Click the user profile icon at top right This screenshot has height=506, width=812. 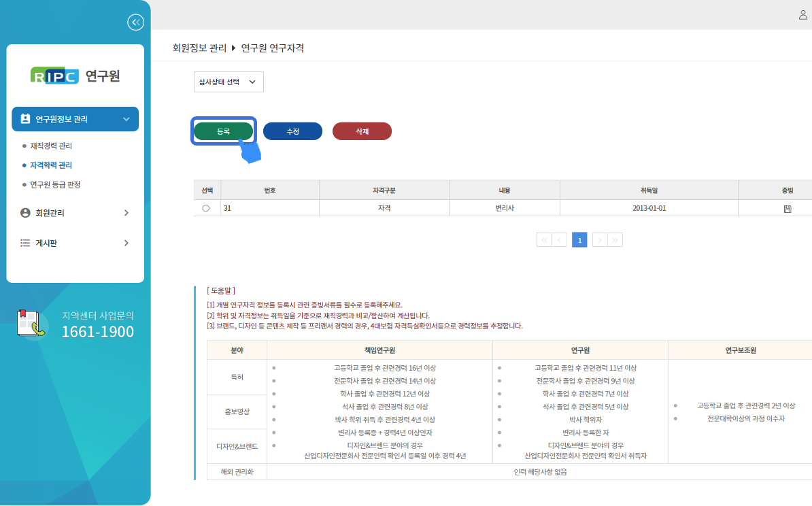point(802,15)
